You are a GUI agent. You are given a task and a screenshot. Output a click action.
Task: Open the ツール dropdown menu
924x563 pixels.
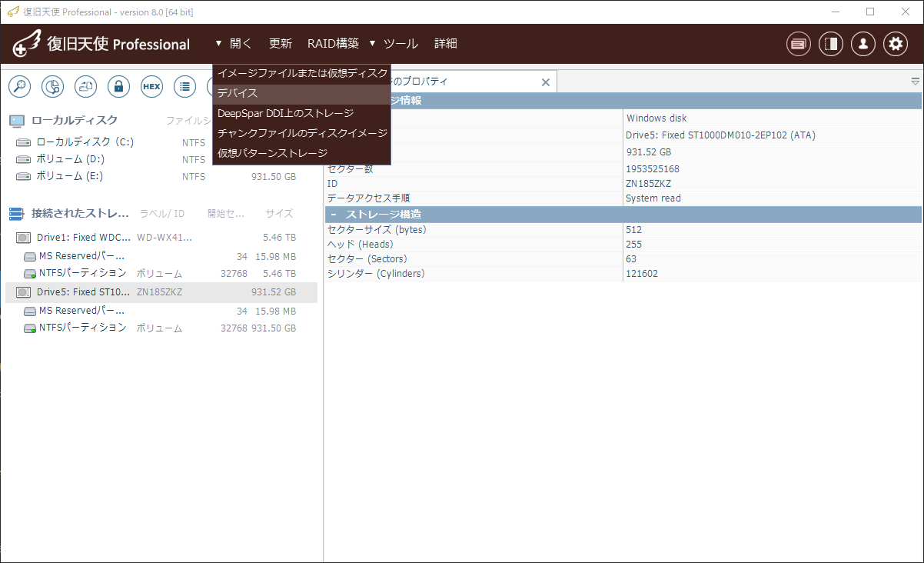coord(394,44)
